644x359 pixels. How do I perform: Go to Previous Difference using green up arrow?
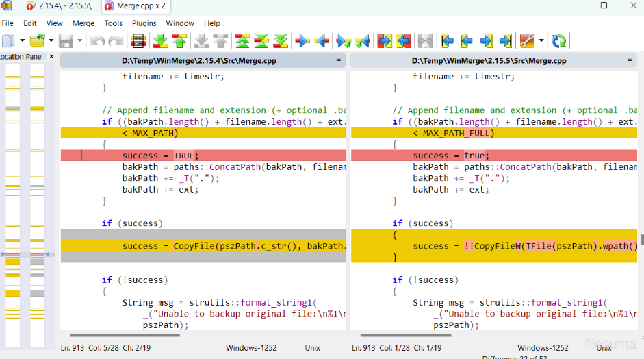179,41
